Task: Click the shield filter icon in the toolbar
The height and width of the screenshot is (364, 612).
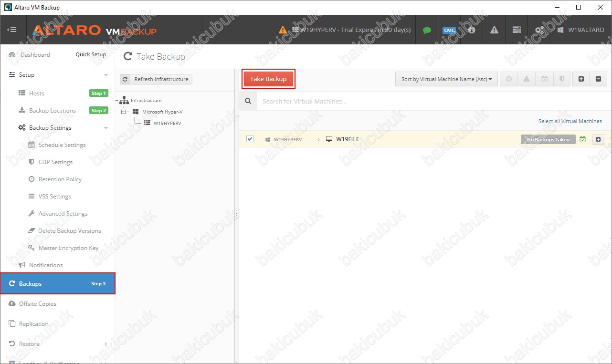Action: point(562,79)
